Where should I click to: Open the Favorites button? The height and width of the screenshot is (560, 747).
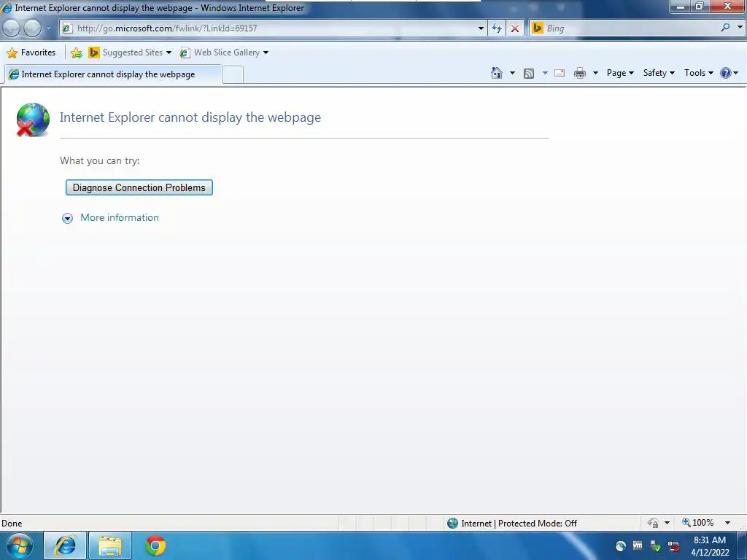[31, 52]
